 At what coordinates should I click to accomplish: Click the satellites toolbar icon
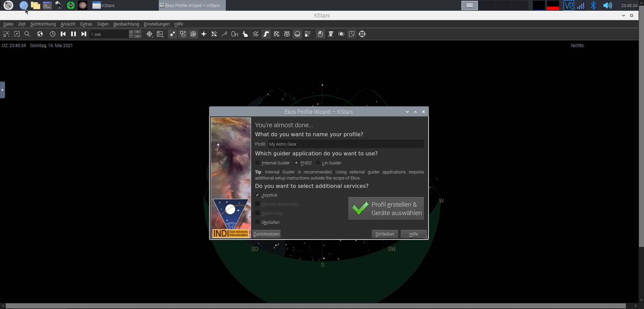point(214,34)
